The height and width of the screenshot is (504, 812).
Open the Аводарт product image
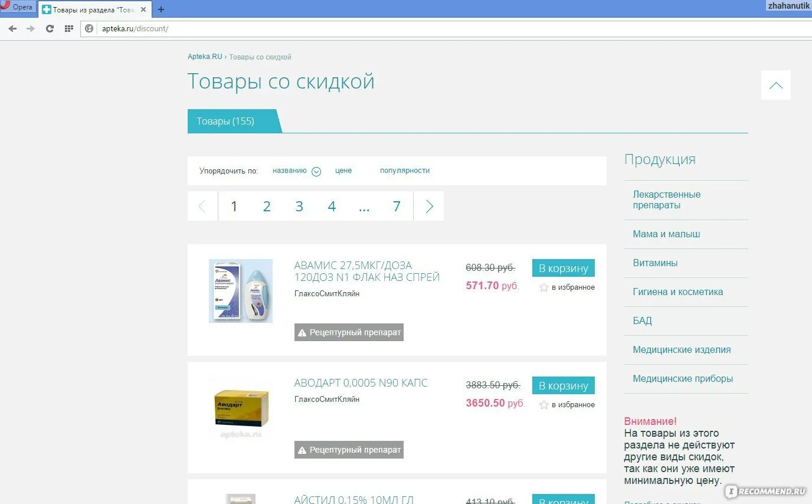(x=241, y=408)
